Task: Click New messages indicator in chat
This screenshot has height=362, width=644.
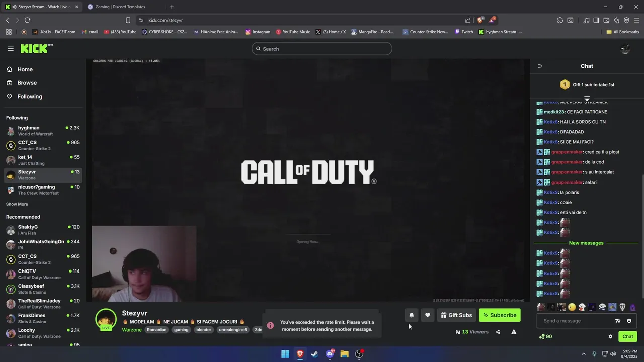Action: (x=586, y=243)
